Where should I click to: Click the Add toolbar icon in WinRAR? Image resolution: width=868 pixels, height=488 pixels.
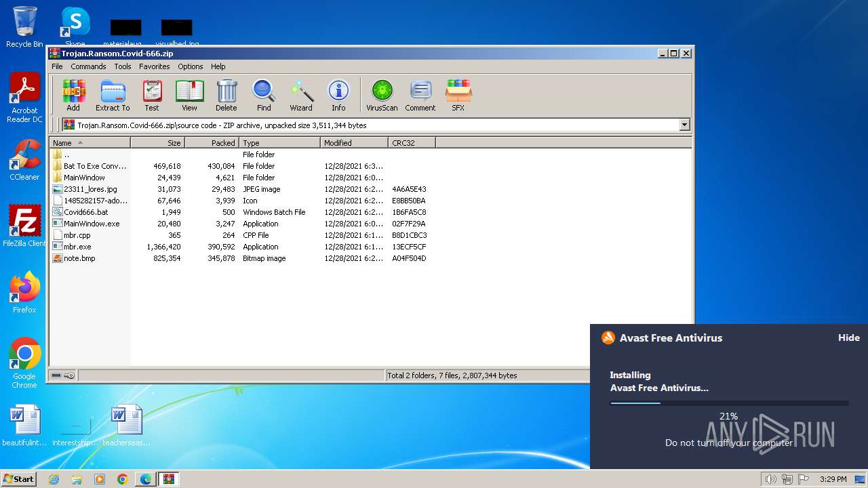[73, 96]
